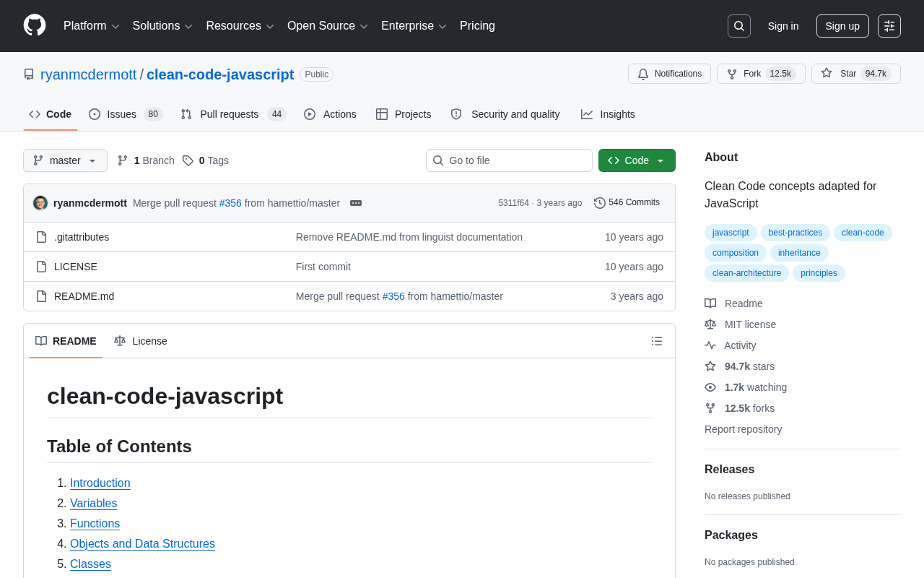This screenshot has height=578, width=924.
Task: Open the green Code dropdown
Action: point(637,160)
